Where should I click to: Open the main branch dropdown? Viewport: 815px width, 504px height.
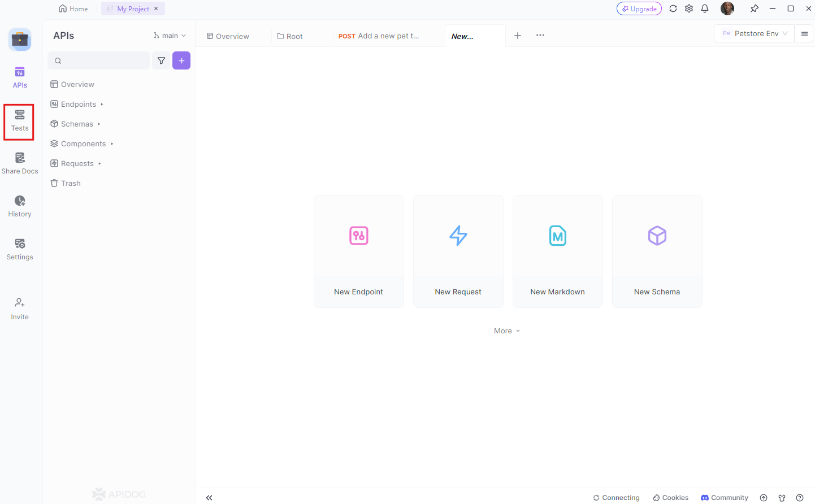tap(170, 36)
